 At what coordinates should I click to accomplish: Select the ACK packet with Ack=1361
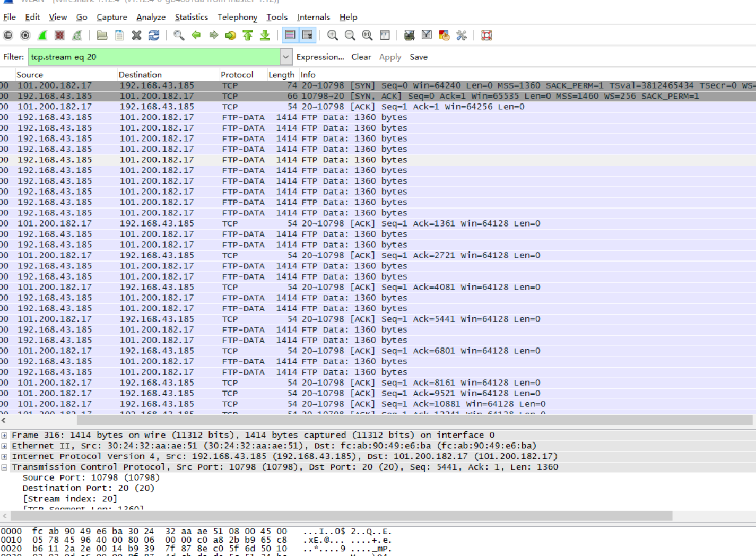click(378, 223)
